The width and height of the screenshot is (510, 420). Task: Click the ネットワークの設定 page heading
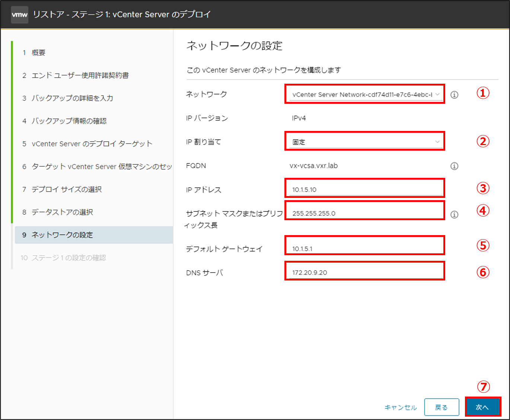[x=234, y=46]
